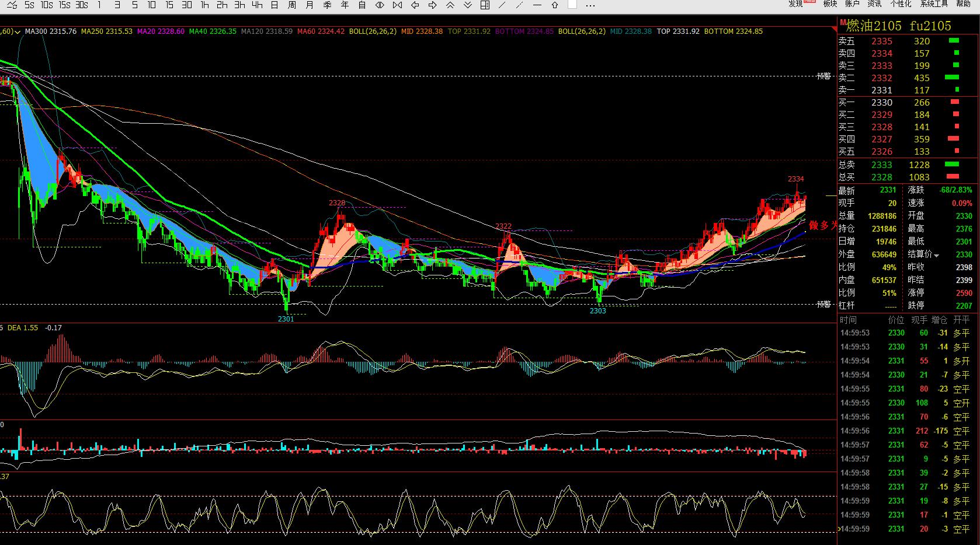Select the trend line drawing tool
The width and height of the screenshot is (980, 545).
(x=502, y=5)
